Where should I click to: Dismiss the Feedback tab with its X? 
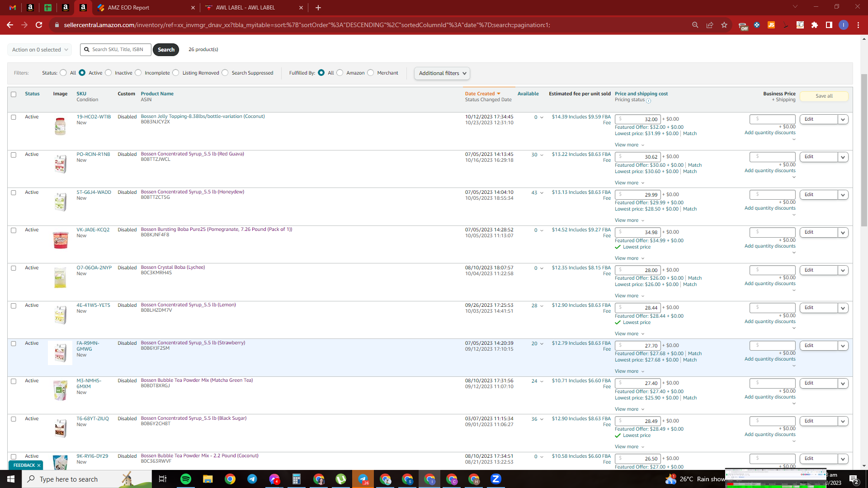[x=39, y=465]
